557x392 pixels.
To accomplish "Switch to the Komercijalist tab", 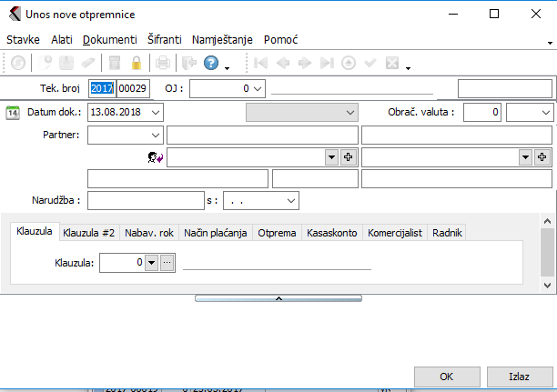I will [395, 233].
